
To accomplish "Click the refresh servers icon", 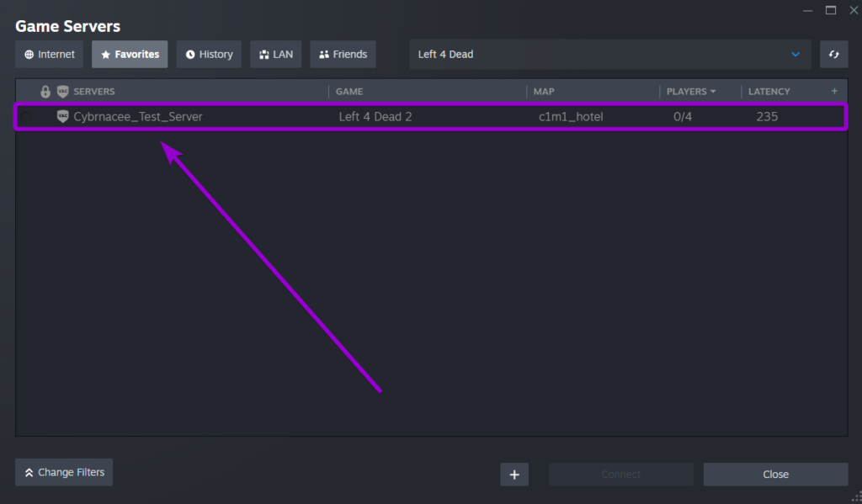I will click(x=833, y=54).
